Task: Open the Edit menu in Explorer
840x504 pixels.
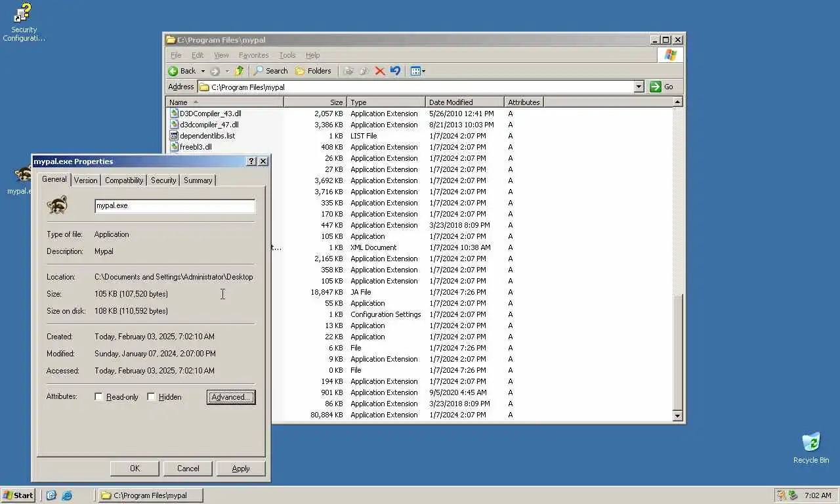Action: pos(198,55)
